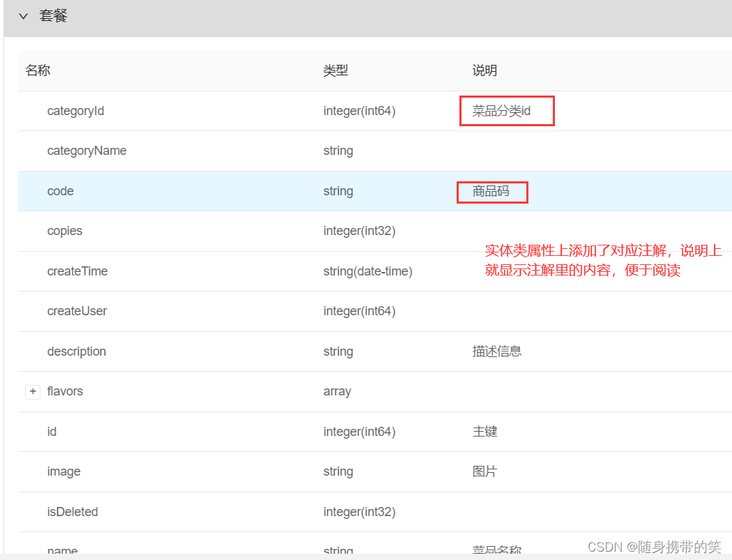Click integer(int64) type of id row
Screen dimensions: 732x560
point(360,432)
